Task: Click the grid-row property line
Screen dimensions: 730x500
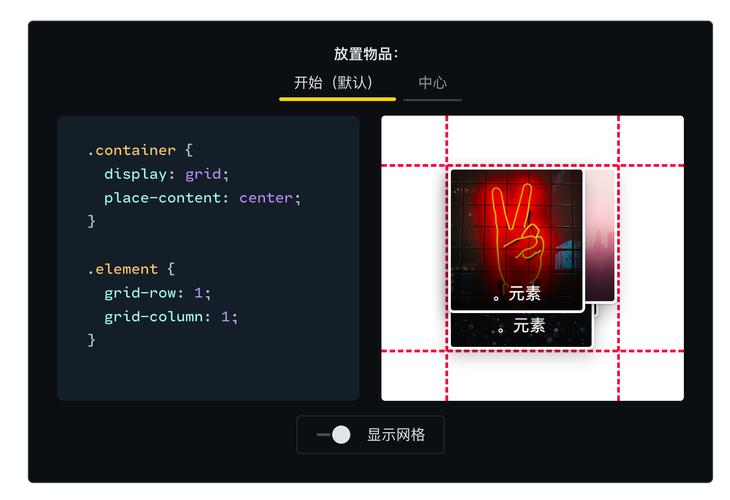Action: [x=157, y=293]
